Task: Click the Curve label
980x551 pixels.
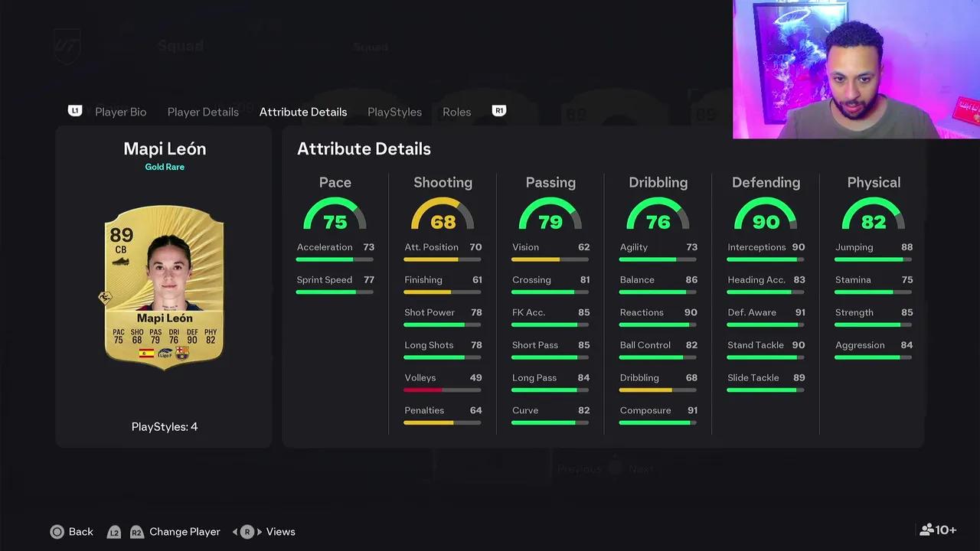Action: click(x=525, y=410)
